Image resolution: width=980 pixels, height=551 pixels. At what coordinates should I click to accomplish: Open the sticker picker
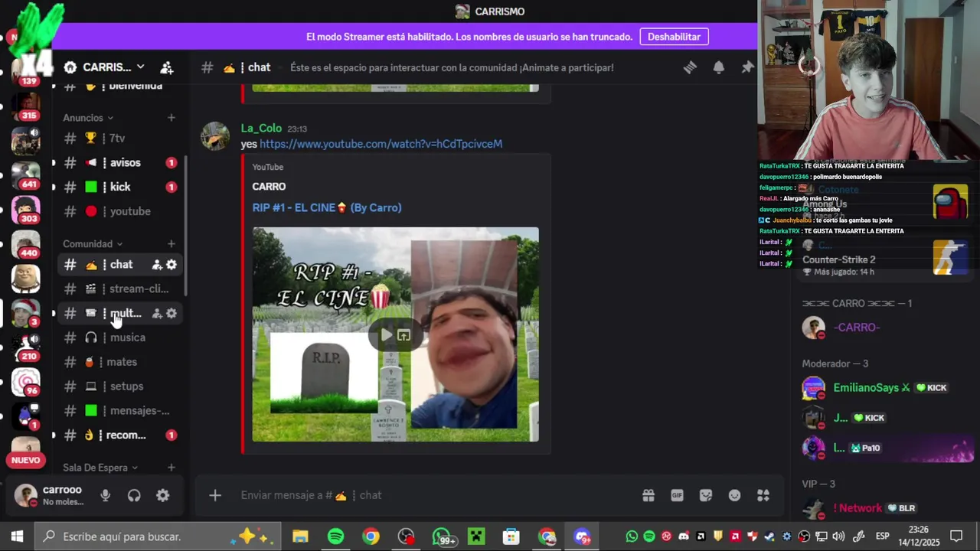tap(706, 495)
